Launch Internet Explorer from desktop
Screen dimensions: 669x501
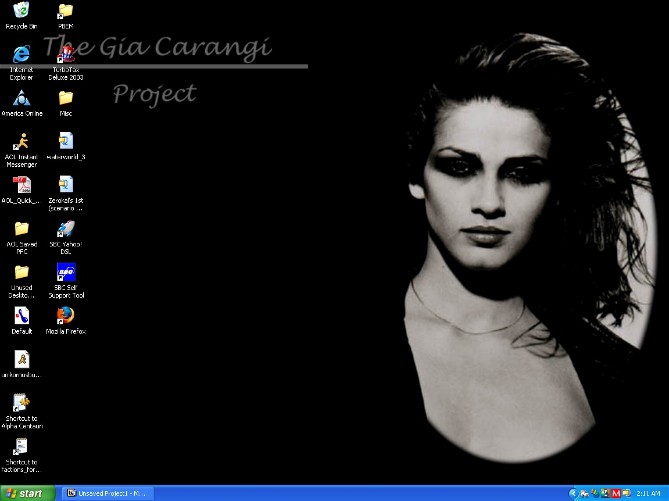[x=21, y=53]
